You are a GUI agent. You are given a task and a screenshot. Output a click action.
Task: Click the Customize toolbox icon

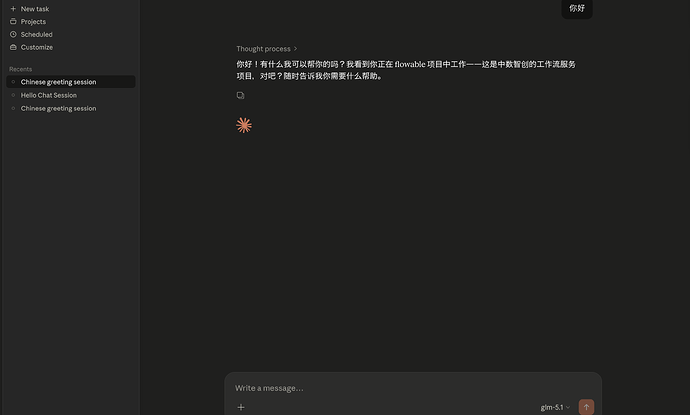pyautogui.click(x=13, y=47)
